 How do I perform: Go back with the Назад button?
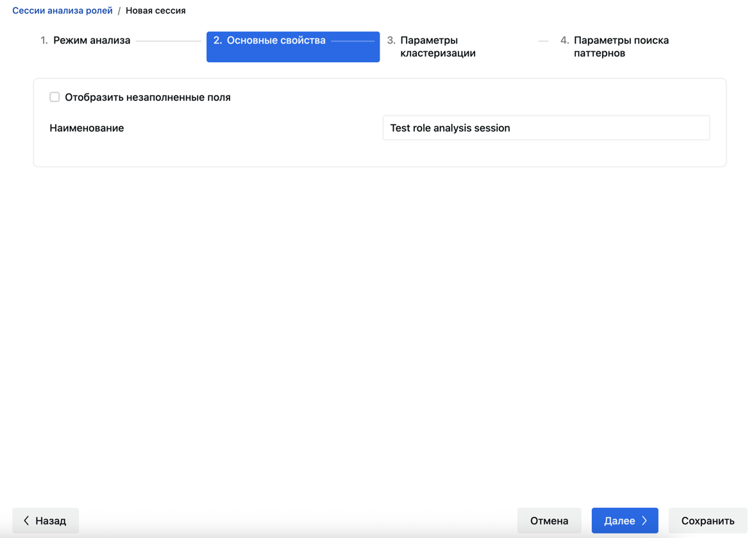click(46, 521)
